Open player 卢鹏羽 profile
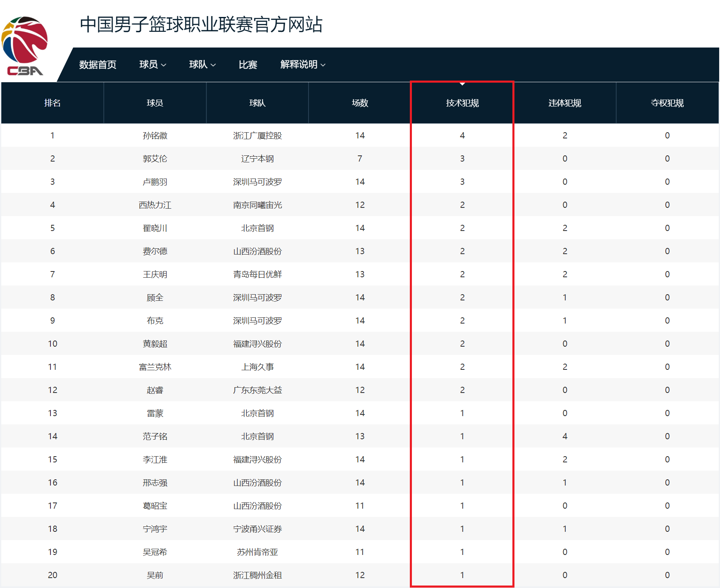This screenshot has width=720, height=588. pos(155,182)
